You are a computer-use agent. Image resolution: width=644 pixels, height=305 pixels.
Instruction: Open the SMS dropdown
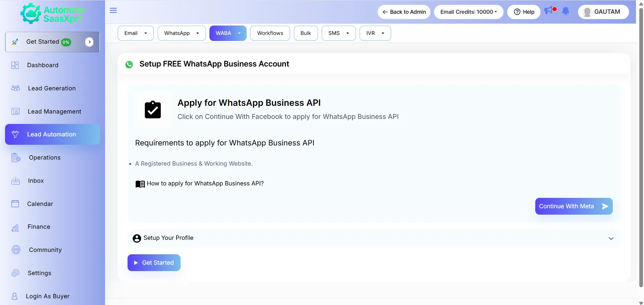(339, 33)
